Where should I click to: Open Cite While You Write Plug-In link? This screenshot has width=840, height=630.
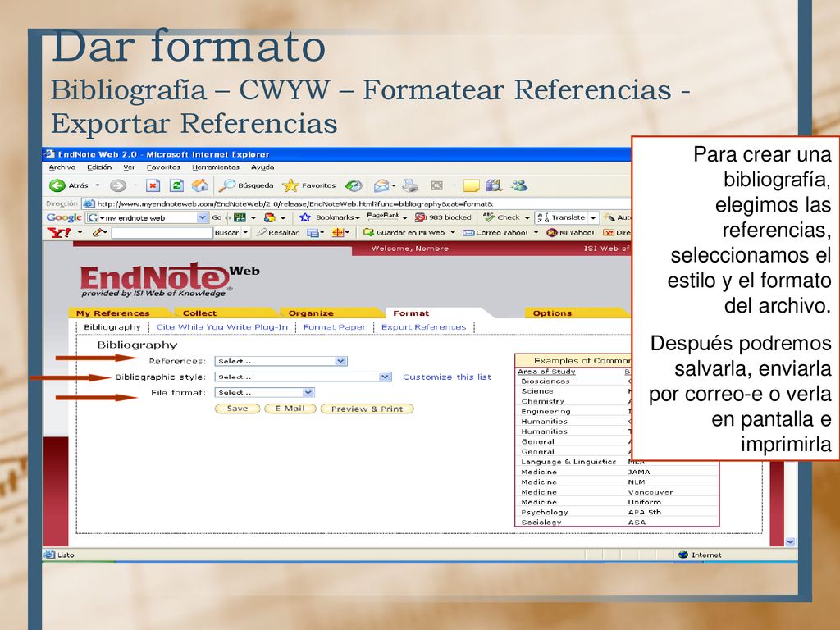(221, 326)
